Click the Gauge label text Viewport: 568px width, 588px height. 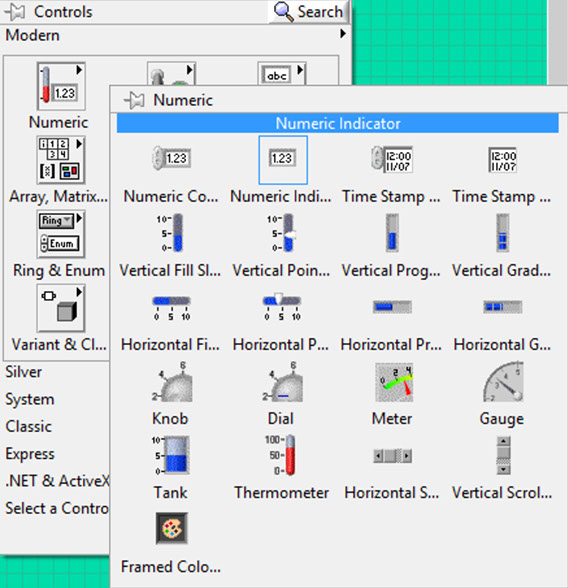click(502, 419)
